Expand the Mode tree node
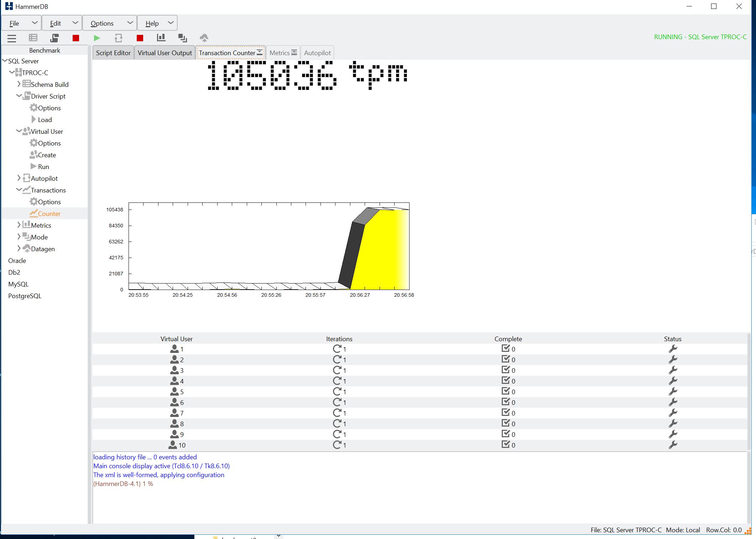 click(x=19, y=237)
